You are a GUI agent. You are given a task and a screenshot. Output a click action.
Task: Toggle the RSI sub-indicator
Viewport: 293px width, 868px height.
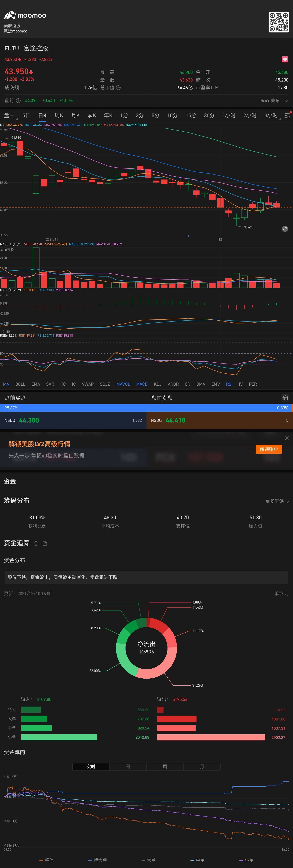229,384
